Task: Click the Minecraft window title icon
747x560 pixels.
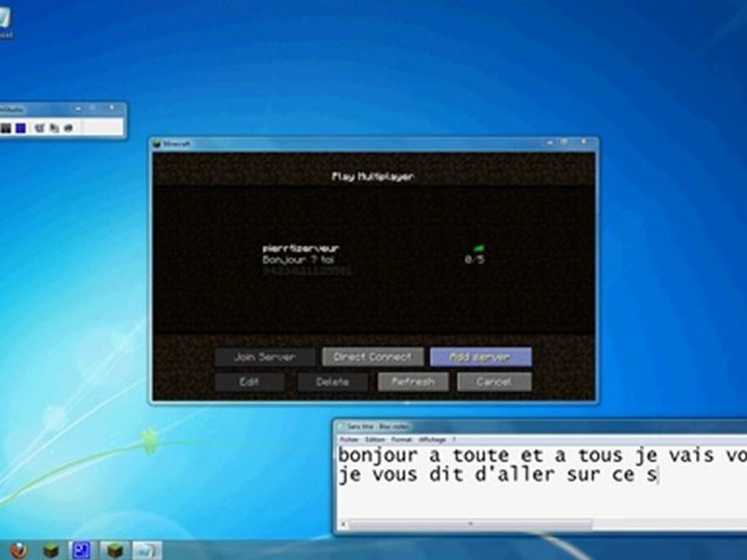Action: 156,144
